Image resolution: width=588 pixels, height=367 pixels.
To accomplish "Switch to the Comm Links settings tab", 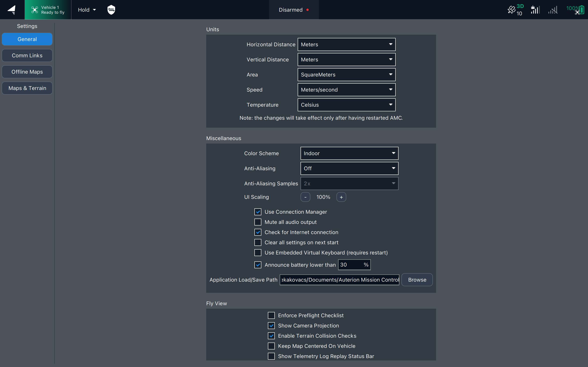I will pos(27,56).
